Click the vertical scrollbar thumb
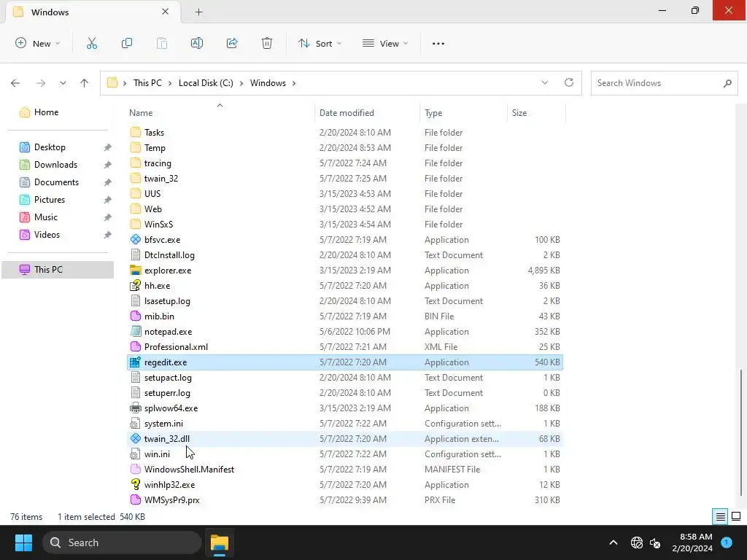747x560 pixels. pos(740,432)
